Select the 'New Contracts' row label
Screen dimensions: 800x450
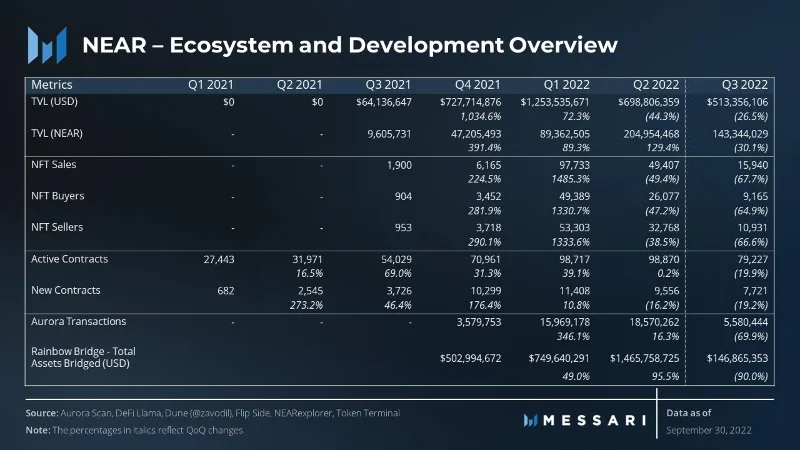tap(66, 290)
